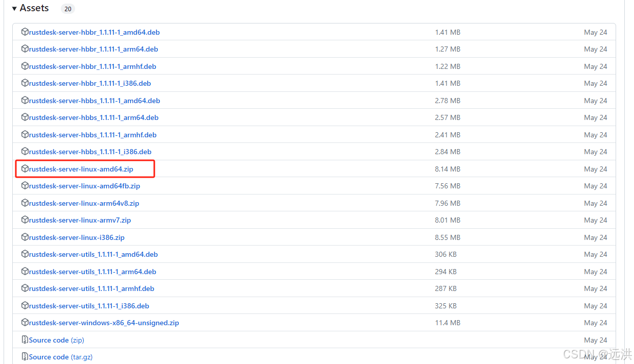Click the 8.01 MB size of linux-armv7.zip
This screenshot has height=364, width=634.
coord(448,221)
